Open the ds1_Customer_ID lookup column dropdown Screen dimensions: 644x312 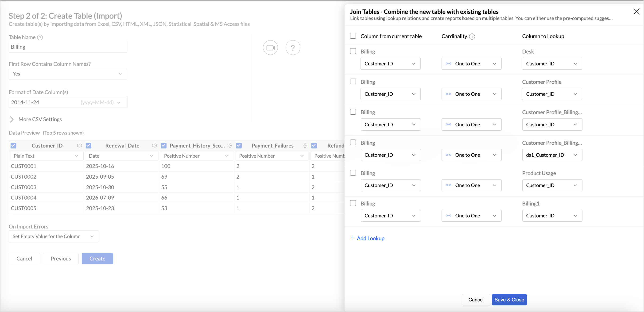[552, 155]
